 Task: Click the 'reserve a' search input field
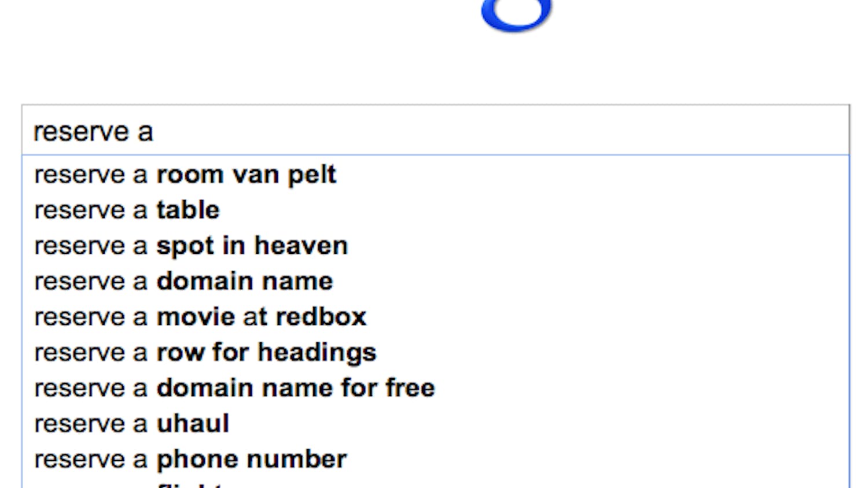435,131
